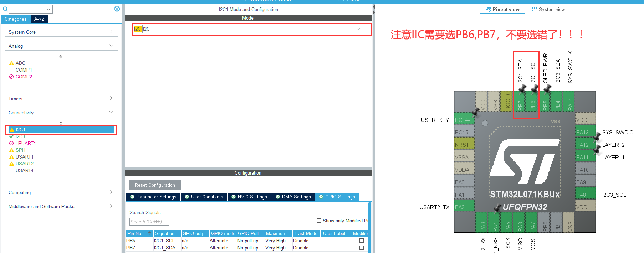Open the User Constants tab
Image resolution: width=644 pixels, height=253 pixels.
[x=204, y=197]
